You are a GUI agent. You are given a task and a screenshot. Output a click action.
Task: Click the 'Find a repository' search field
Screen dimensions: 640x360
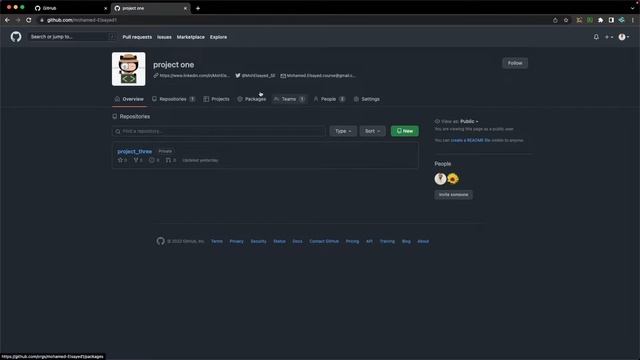pos(219,131)
